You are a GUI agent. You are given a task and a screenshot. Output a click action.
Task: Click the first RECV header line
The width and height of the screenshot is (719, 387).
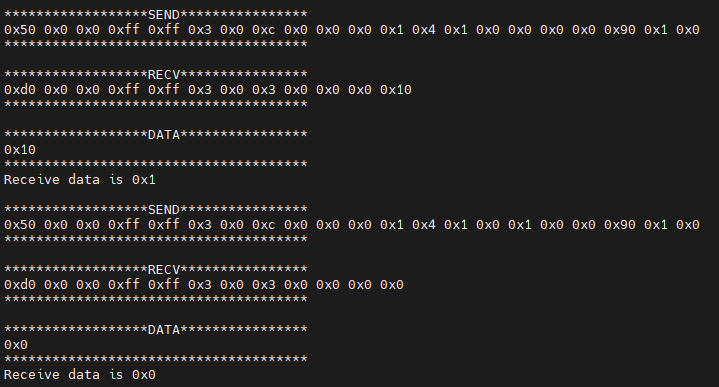click(x=155, y=75)
